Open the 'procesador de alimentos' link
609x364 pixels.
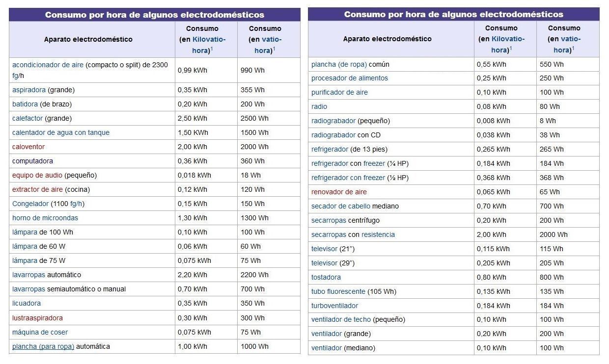pyautogui.click(x=350, y=78)
